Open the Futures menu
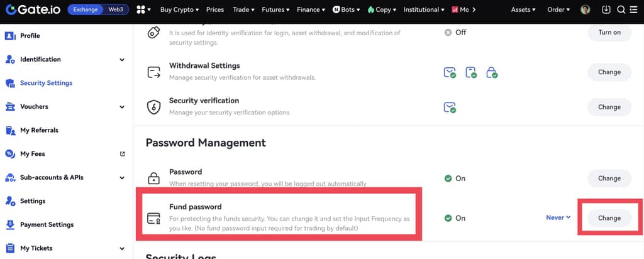Image resolution: width=644 pixels, height=259 pixels. pos(275,10)
